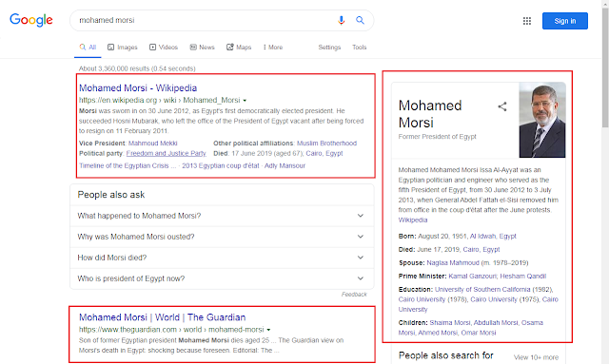This screenshot has width=609, height=364.
Task: Open the More search options menu
Action: (x=273, y=48)
